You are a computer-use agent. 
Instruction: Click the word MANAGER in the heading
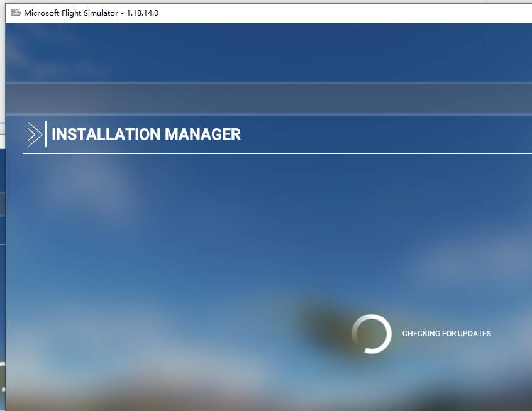(x=202, y=134)
